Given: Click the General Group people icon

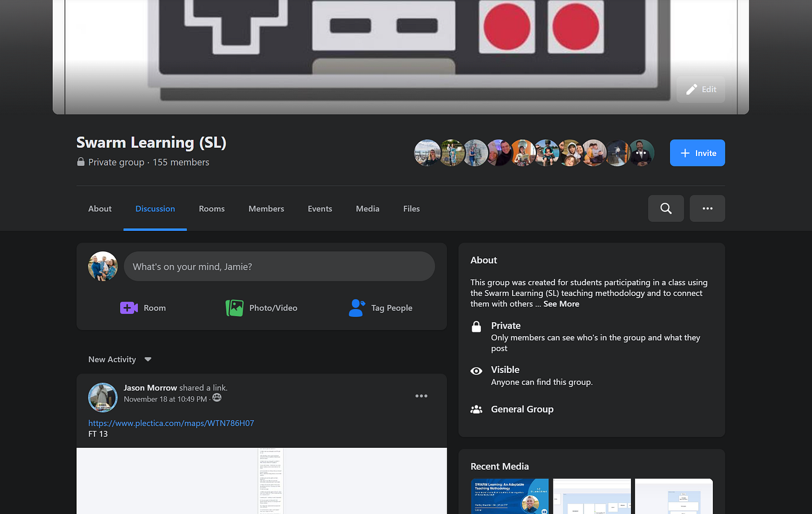Looking at the screenshot, I should point(476,409).
